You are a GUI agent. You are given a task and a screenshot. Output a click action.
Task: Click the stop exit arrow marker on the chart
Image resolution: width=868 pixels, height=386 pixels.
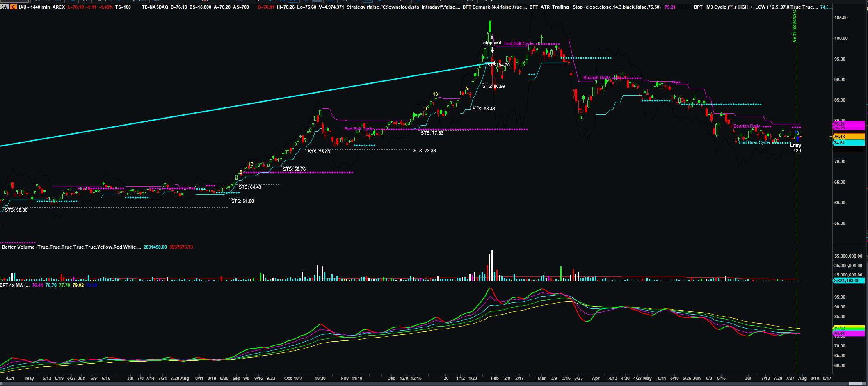pos(492,50)
